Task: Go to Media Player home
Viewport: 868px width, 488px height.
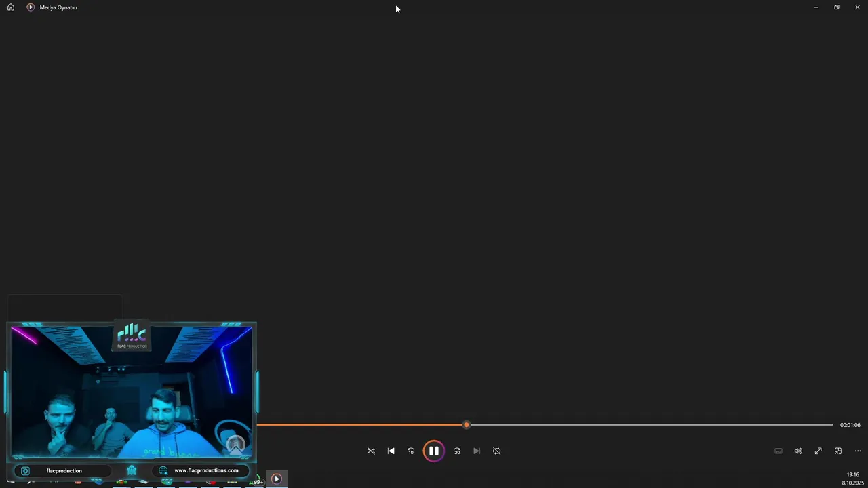Action: pos(11,7)
